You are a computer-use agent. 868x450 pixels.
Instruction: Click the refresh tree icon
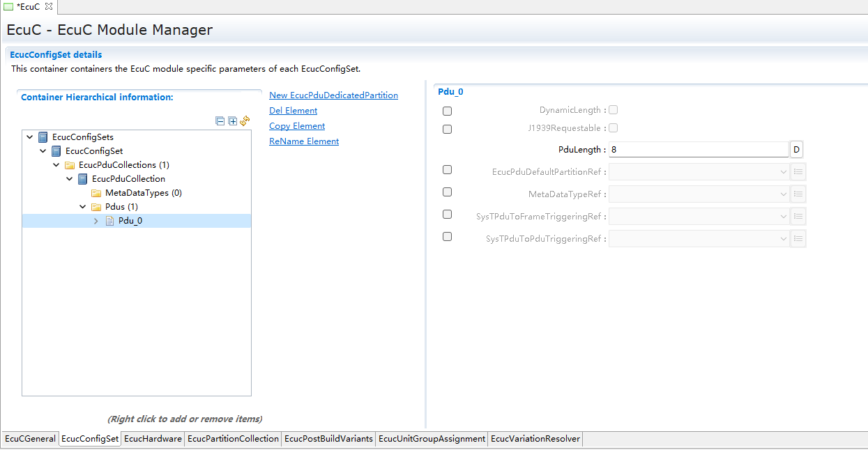click(245, 121)
